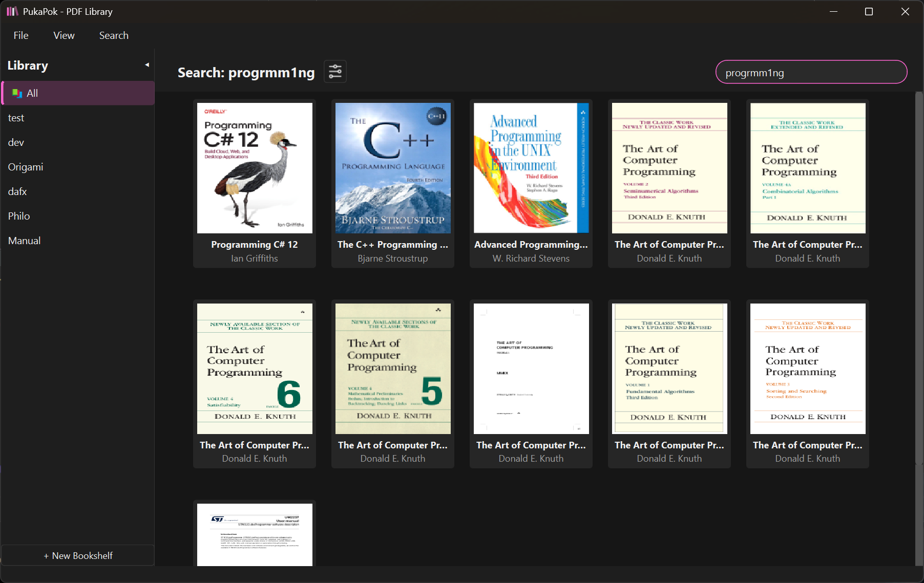Open the View menu
Image resolution: width=924 pixels, height=583 pixels.
click(64, 35)
